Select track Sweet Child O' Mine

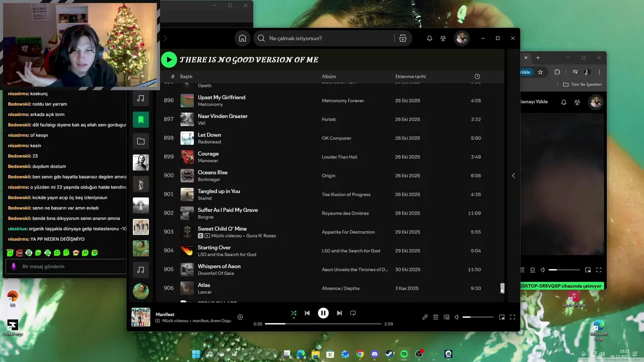[222, 229]
